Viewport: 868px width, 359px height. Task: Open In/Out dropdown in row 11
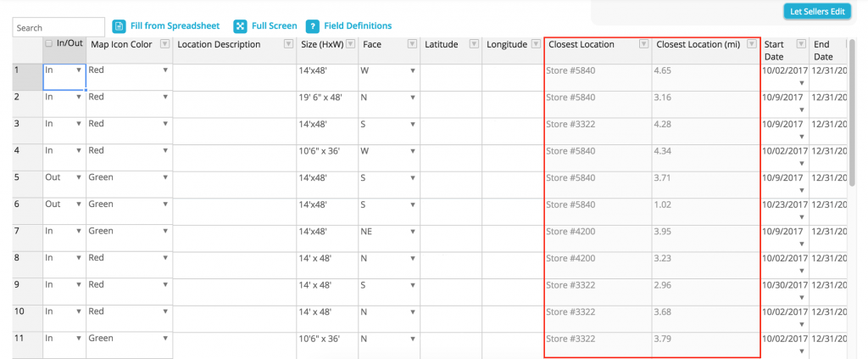tap(79, 339)
